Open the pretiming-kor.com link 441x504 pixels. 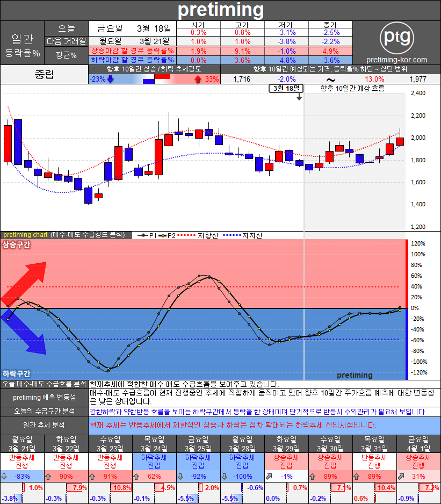pos(396,60)
